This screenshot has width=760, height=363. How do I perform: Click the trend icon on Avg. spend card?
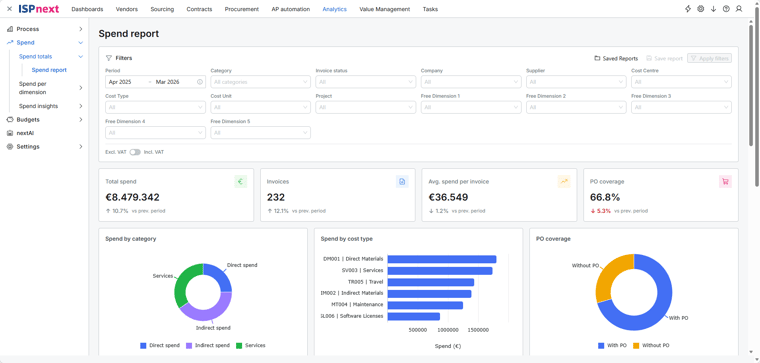(564, 182)
